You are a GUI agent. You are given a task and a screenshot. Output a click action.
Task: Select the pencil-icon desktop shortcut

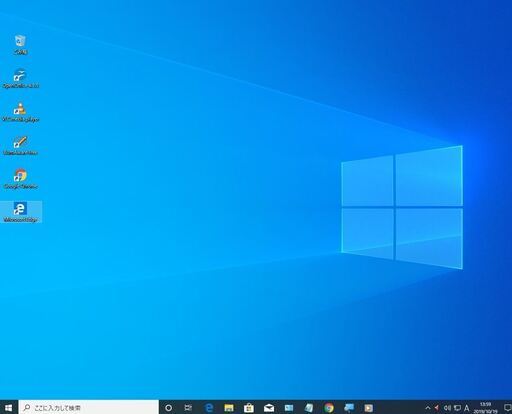point(20,145)
